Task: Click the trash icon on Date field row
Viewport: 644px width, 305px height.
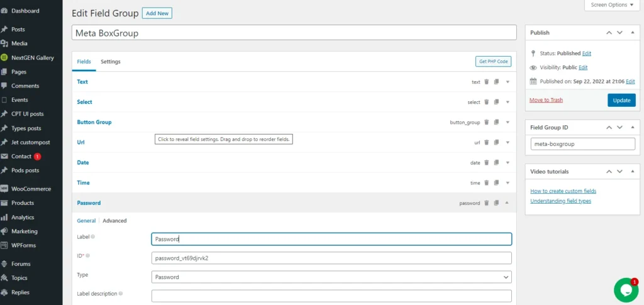Action: 486,162
